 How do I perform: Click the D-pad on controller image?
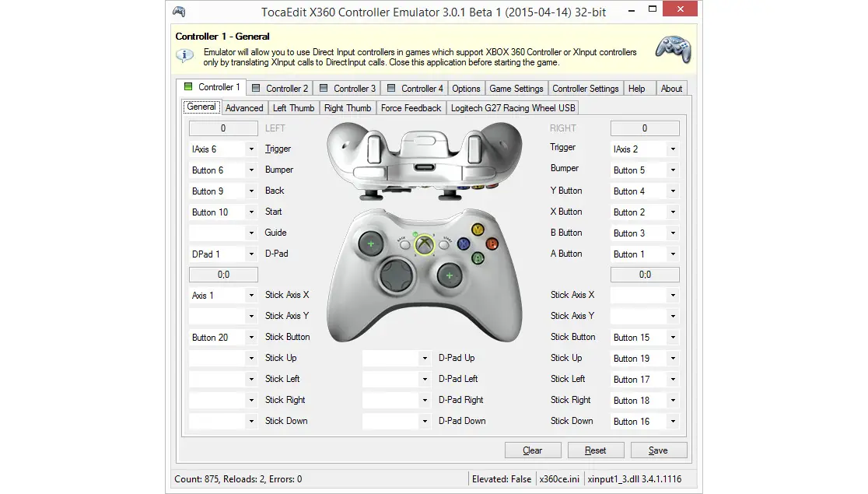click(397, 274)
